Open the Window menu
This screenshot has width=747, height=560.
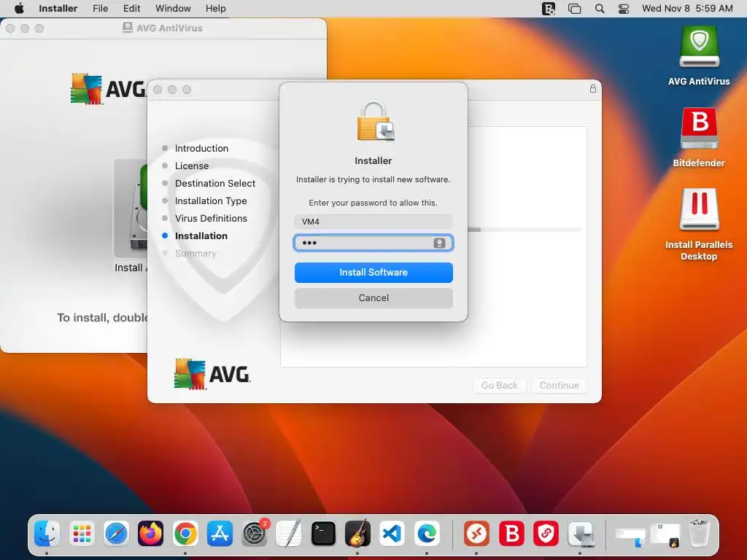click(x=173, y=8)
